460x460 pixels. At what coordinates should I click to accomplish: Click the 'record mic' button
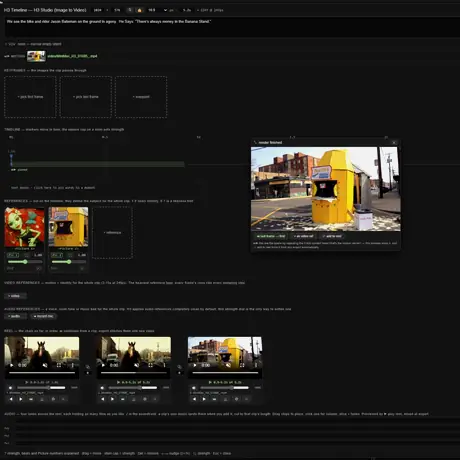43,316
